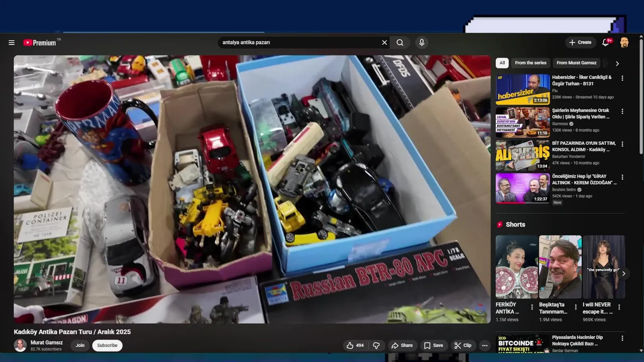This screenshot has height=362, width=644.
Task: Open Şairlerin Meyhanesine video thumbnail
Action: tap(523, 122)
